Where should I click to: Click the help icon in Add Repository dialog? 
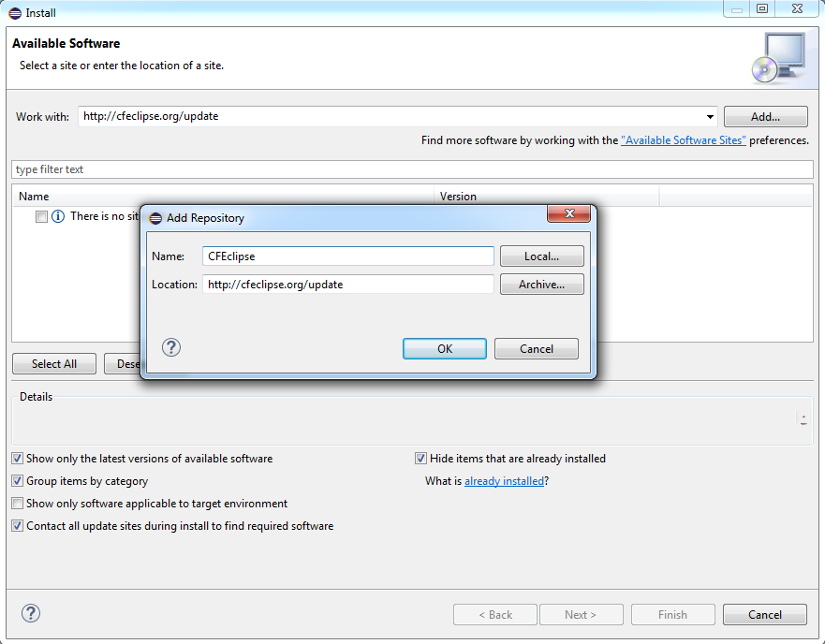[x=171, y=347]
